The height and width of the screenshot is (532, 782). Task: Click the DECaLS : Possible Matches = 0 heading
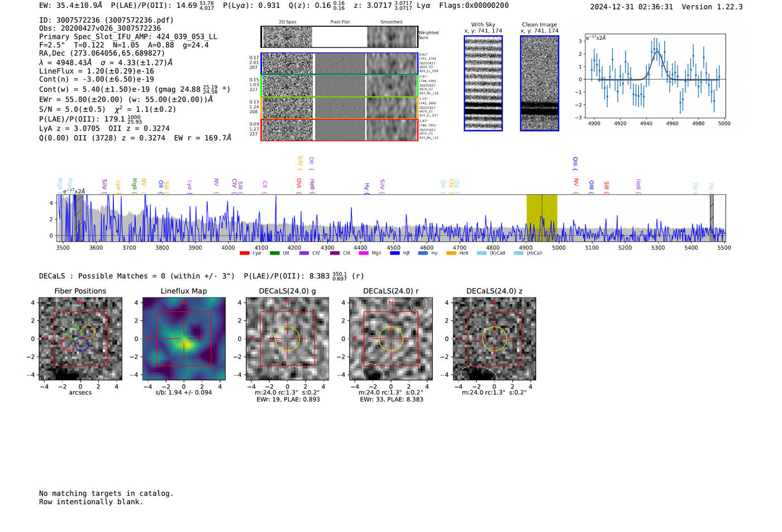tap(137, 276)
